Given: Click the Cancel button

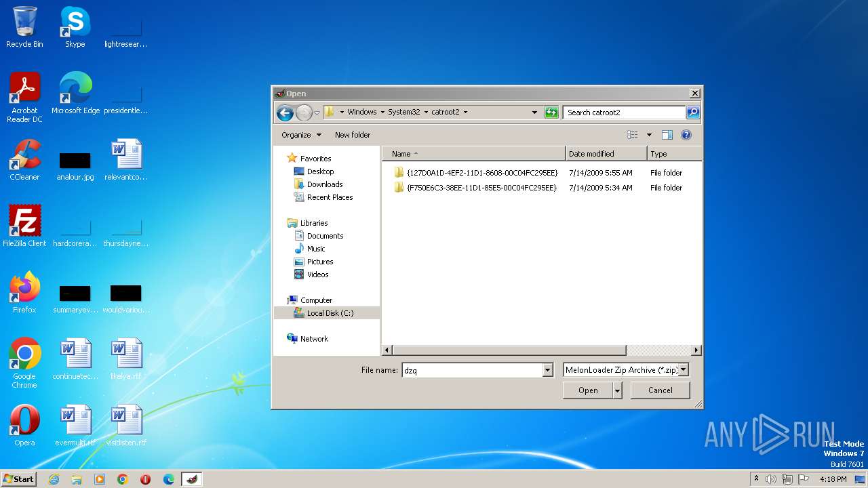Looking at the screenshot, I should pyautogui.click(x=660, y=390).
